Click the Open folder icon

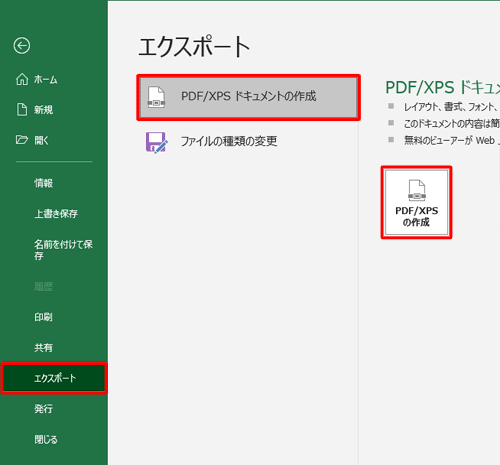[x=22, y=140]
